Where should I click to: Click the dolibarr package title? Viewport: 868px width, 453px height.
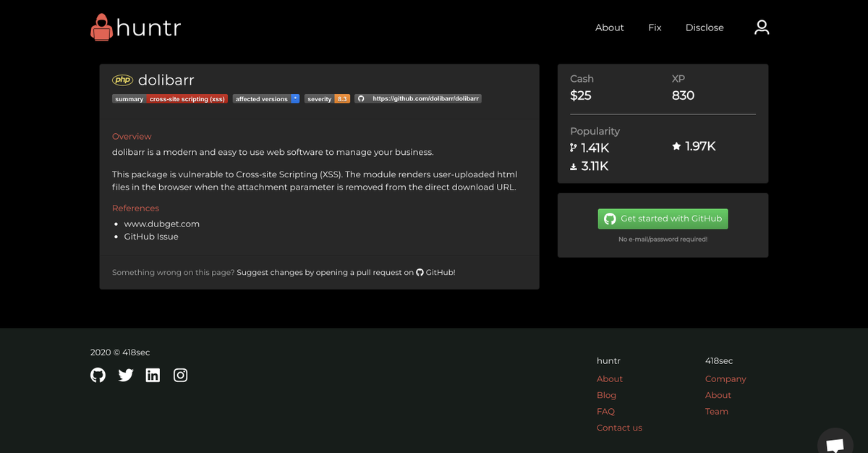(166, 80)
